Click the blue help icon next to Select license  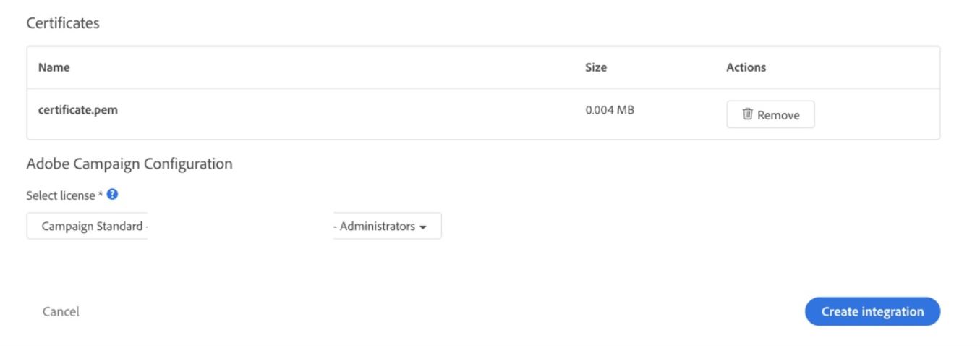tap(112, 195)
